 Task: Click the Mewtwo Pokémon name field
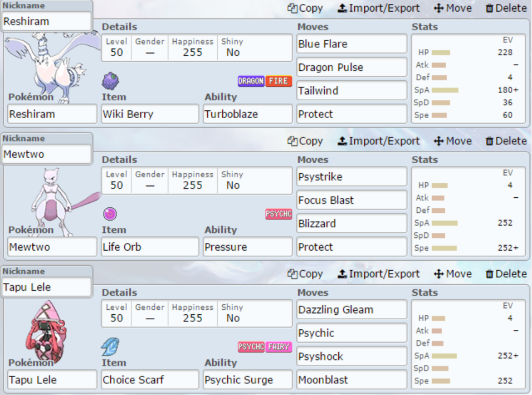coord(52,247)
